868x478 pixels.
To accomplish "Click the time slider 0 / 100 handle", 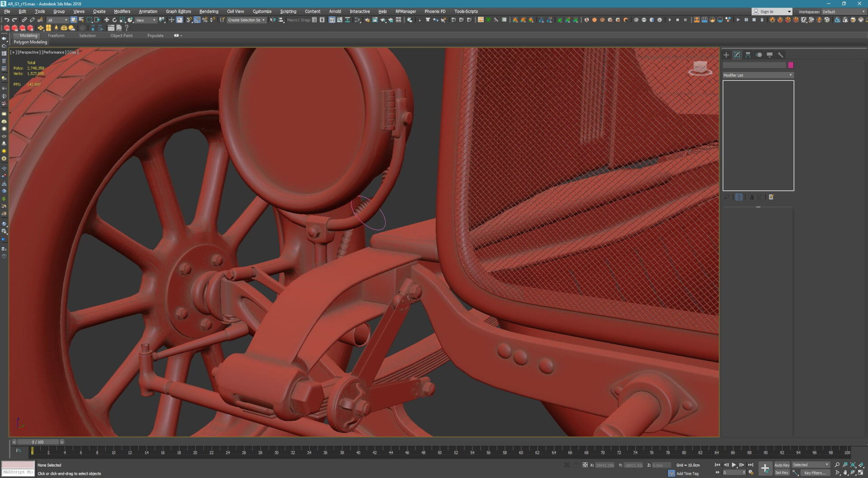I will click(x=38, y=442).
